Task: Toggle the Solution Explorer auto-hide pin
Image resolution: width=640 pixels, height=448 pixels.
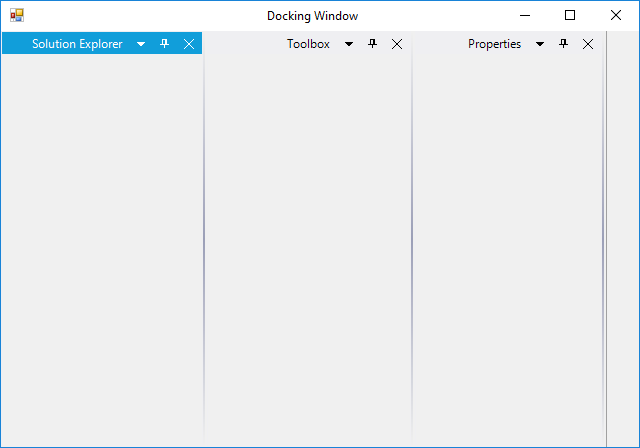Action: pyautogui.click(x=164, y=43)
